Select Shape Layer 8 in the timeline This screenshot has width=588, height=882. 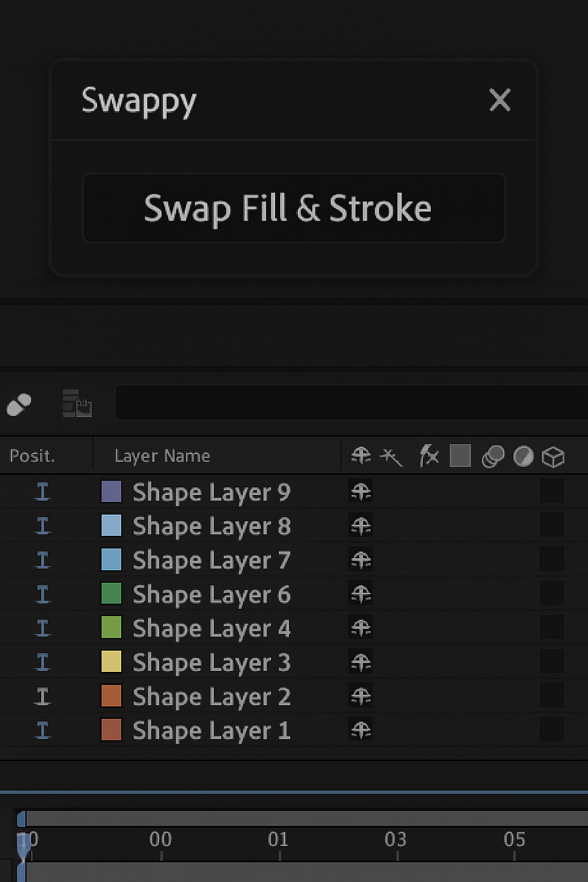tap(211, 526)
